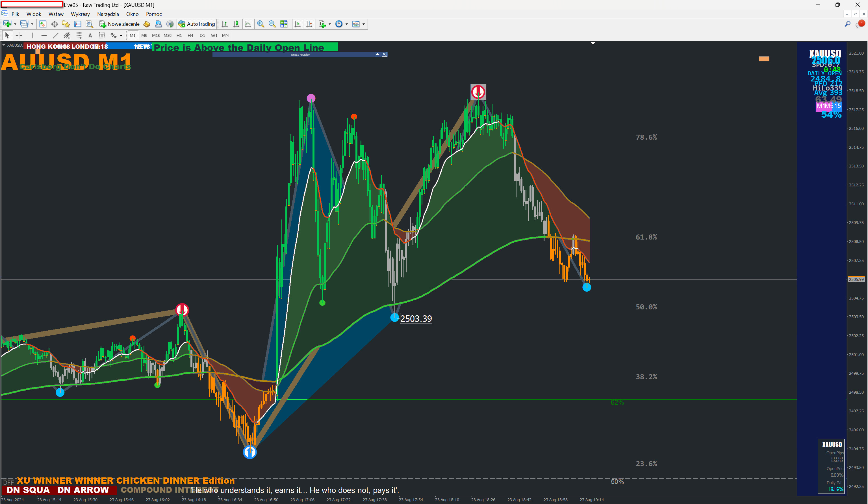Open the Wykresy menu
Viewport: 868px width, 504px height.
click(x=80, y=14)
